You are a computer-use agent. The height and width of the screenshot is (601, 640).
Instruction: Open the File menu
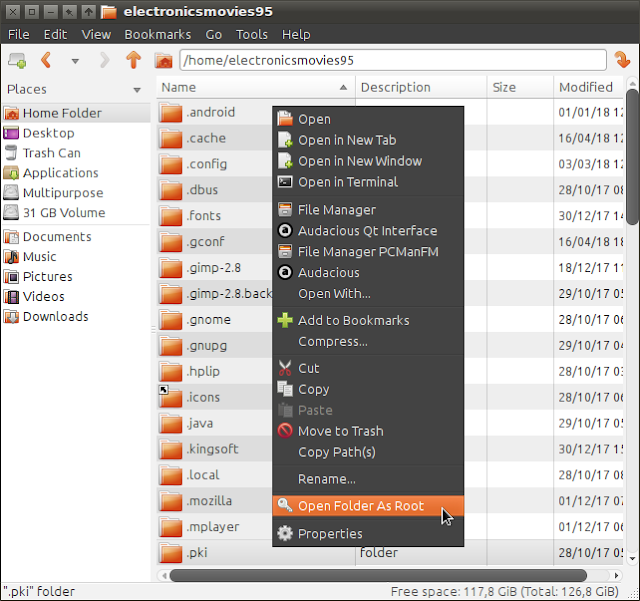[18, 35]
